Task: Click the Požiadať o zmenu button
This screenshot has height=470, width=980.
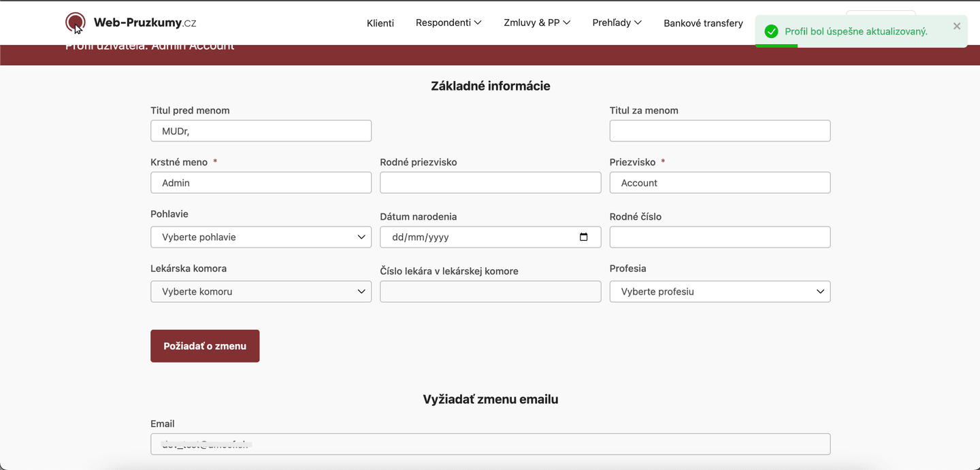Action: 205,346
